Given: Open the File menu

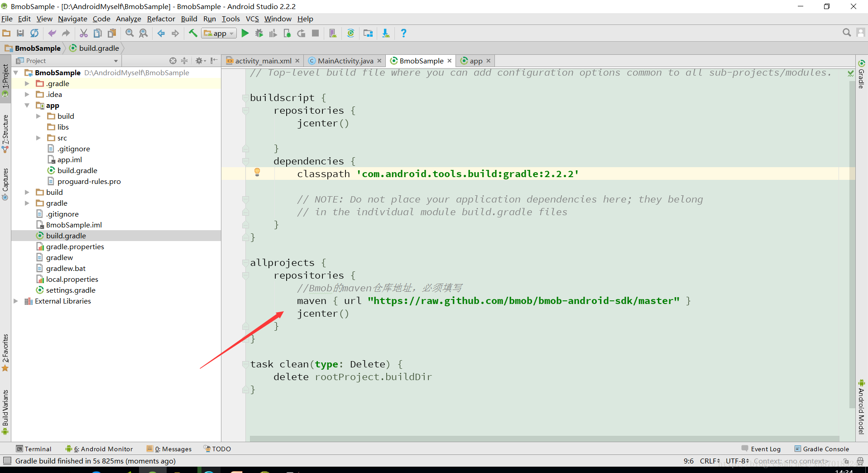Looking at the screenshot, I should (x=7, y=19).
